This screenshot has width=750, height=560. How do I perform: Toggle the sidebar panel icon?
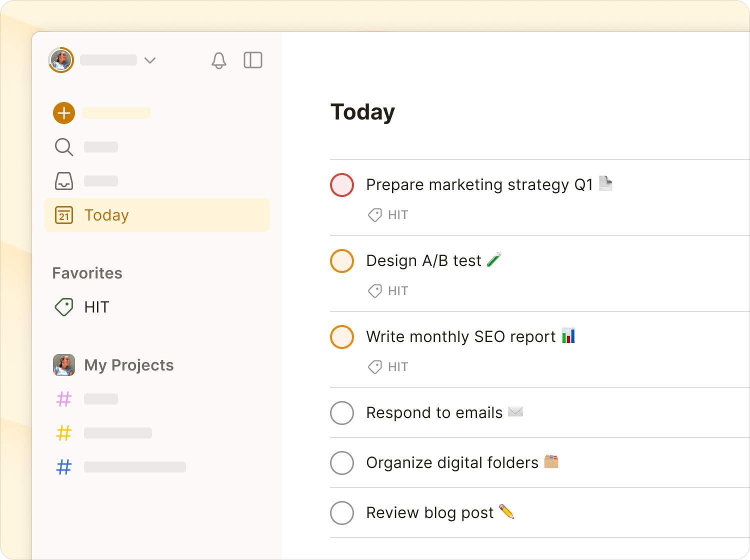pyautogui.click(x=253, y=60)
